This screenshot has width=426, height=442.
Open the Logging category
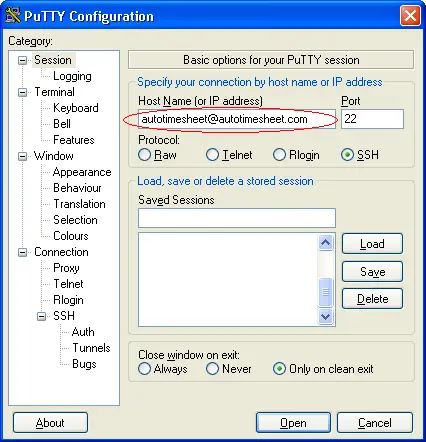(72, 76)
